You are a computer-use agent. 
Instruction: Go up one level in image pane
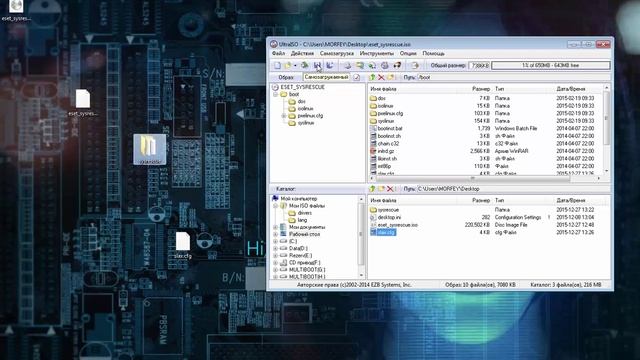point(372,77)
